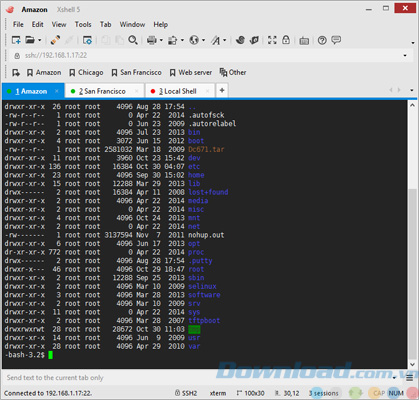
Task: Open the tab list dropdown arrow
Action: tap(412, 90)
